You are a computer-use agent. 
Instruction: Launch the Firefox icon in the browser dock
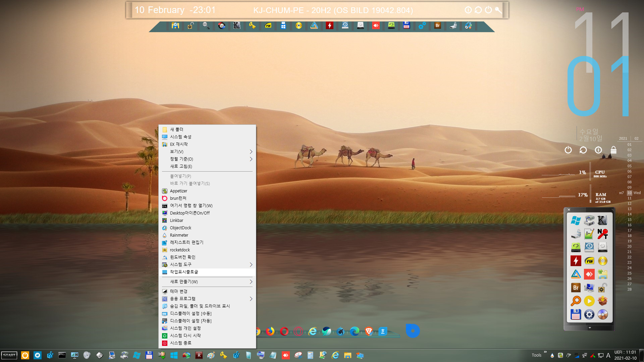pyautogui.click(x=270, y=331)
